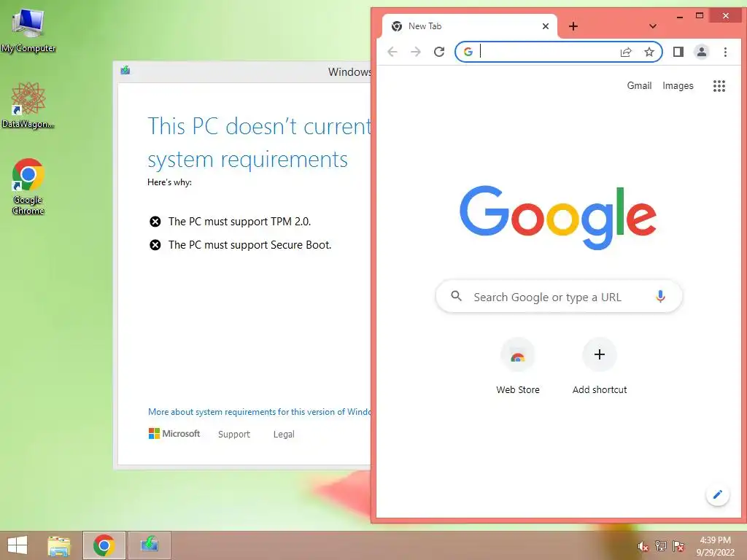Click the X icon beside TPM 2.0

[x=155, y=222]
